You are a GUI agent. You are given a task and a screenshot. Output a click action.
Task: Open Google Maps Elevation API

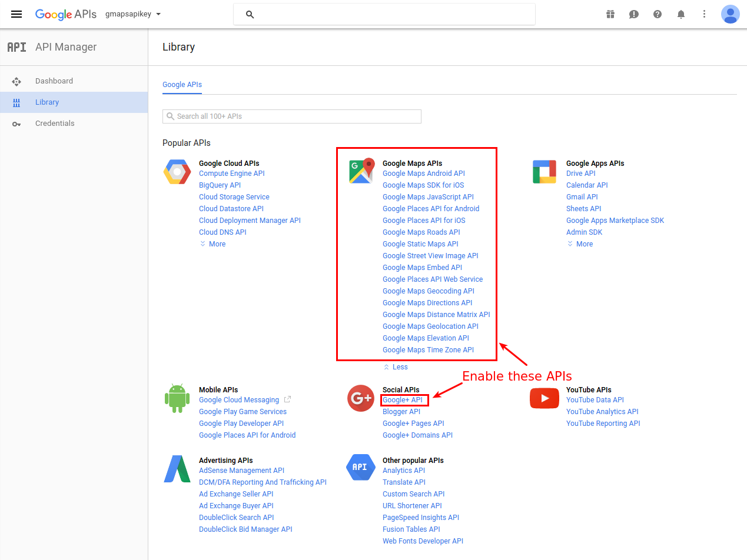426,338
